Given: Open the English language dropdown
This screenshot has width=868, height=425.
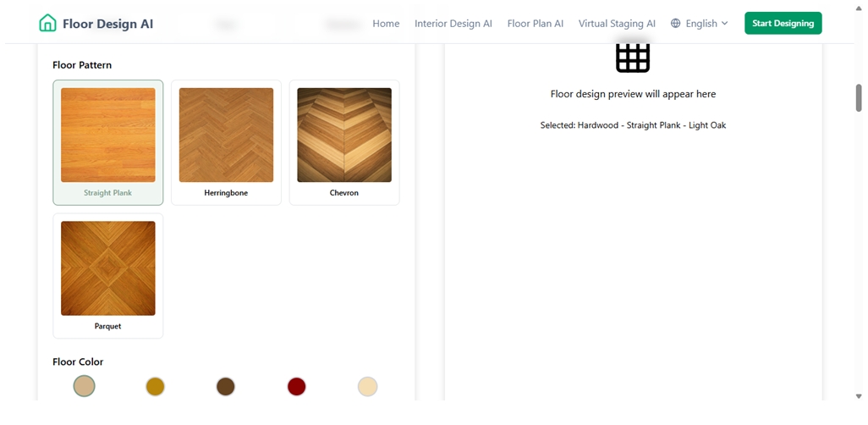Looking at the screenshot, I should (x=700, y=24).
